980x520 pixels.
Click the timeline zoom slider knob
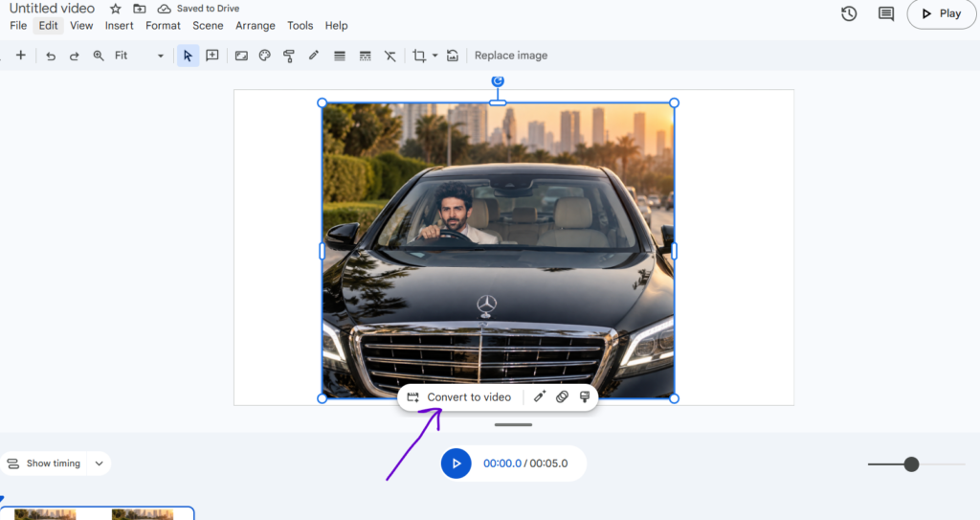tap(911, 463)
